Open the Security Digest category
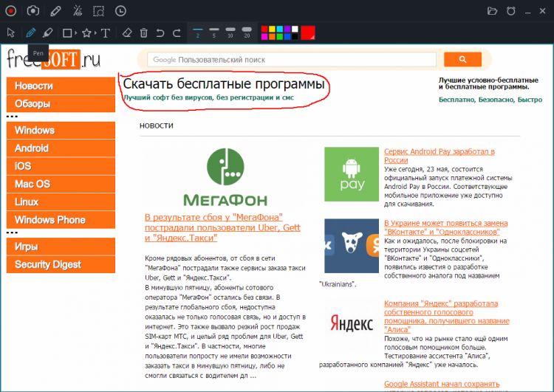Screen dimensions: 554x392 (x=61, y=264)
